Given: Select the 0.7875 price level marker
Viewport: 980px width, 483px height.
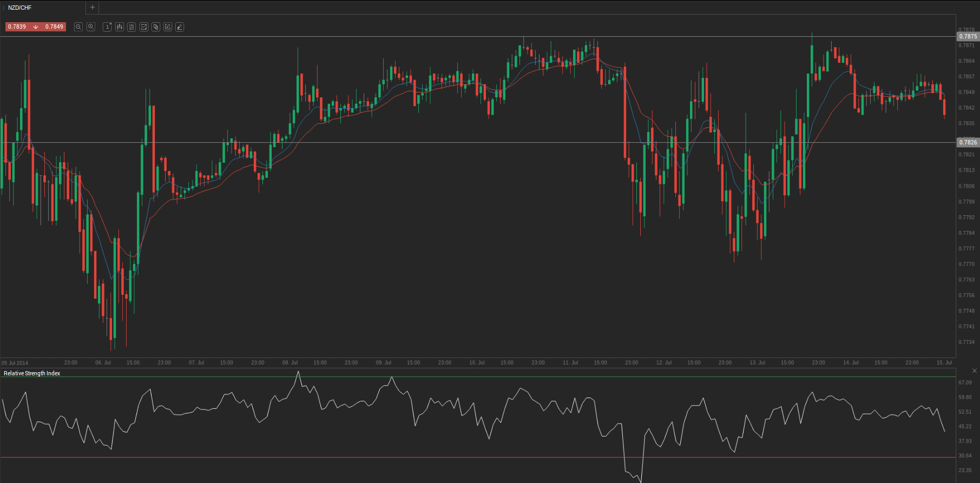Looking at the screenshot, I should click(x=968, y=37).
